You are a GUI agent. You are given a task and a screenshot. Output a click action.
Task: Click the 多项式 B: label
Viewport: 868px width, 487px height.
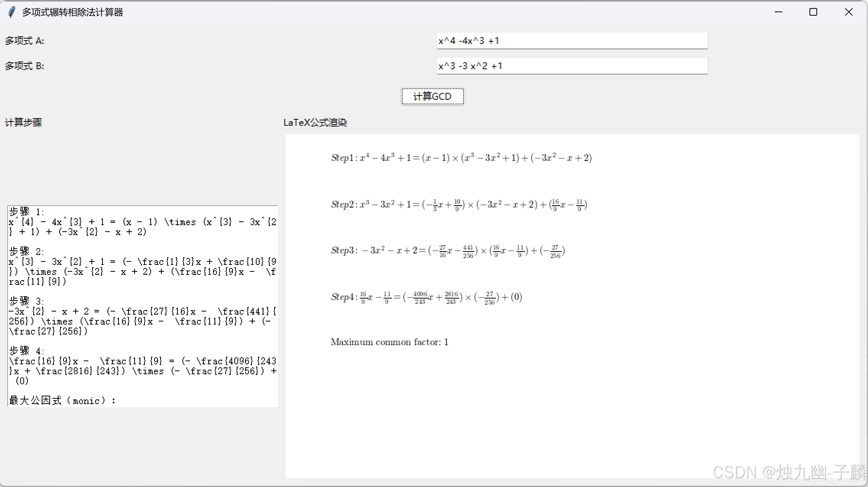pos(24,66)
